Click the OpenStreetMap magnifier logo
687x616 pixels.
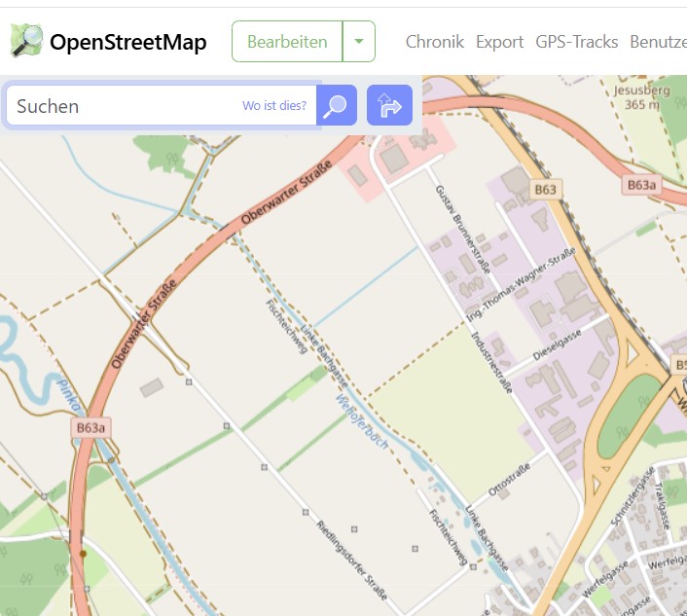coord(26,41)
